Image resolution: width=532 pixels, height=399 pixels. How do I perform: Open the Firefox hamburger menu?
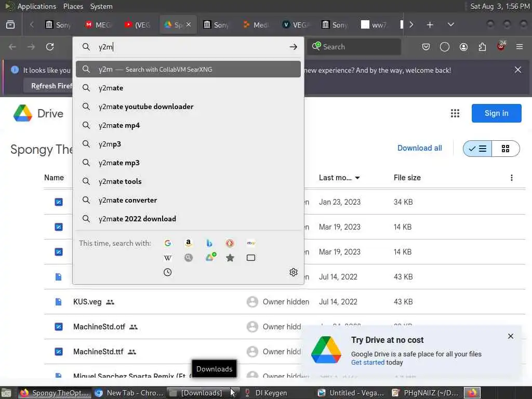click(520, 47)
